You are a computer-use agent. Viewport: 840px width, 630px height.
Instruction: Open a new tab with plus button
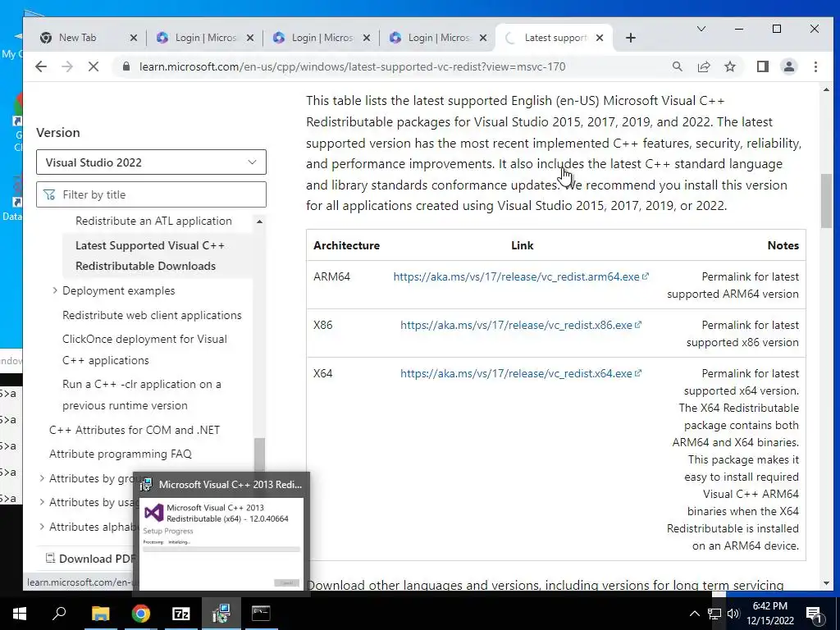(x=631, y=38)
